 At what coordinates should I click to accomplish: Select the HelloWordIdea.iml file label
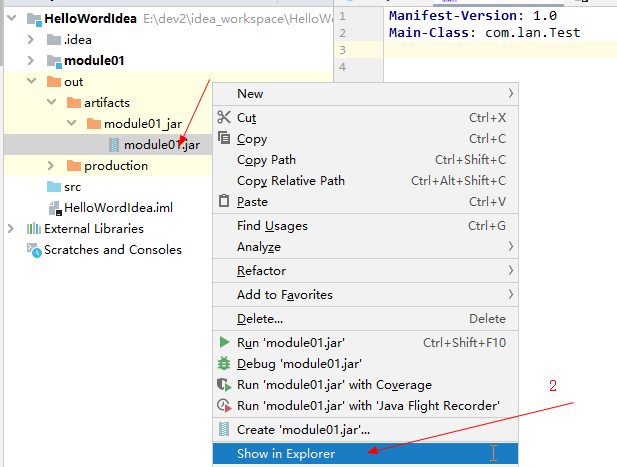[118, 207]
